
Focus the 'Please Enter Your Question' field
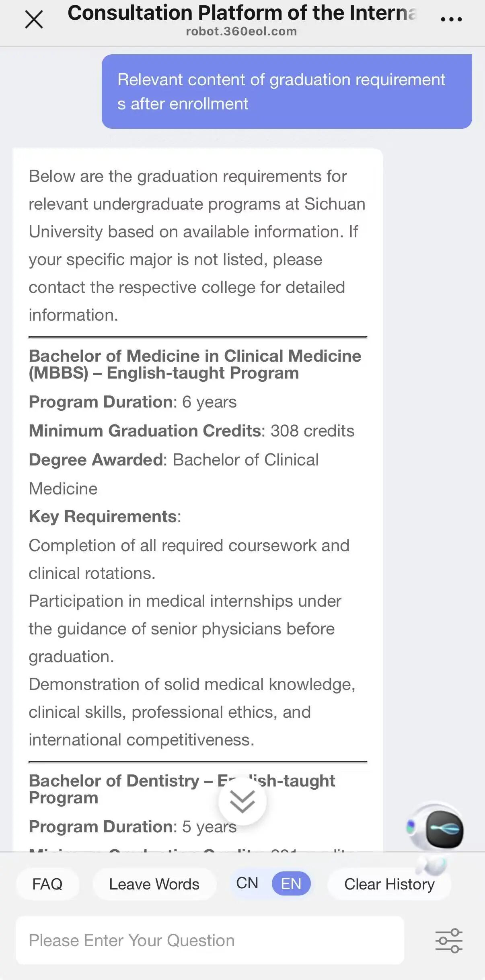(209, 941)
